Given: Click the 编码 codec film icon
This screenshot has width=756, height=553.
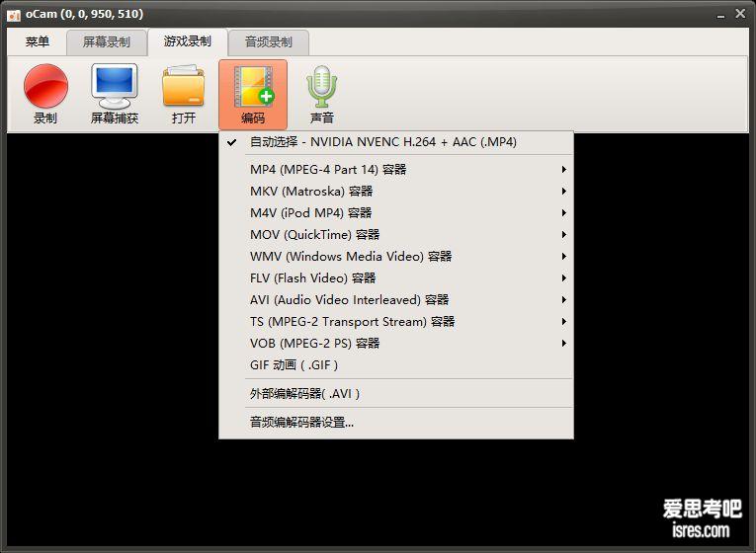Looking at the screenshot, I should pyautogui.click(x=253, y=95).
